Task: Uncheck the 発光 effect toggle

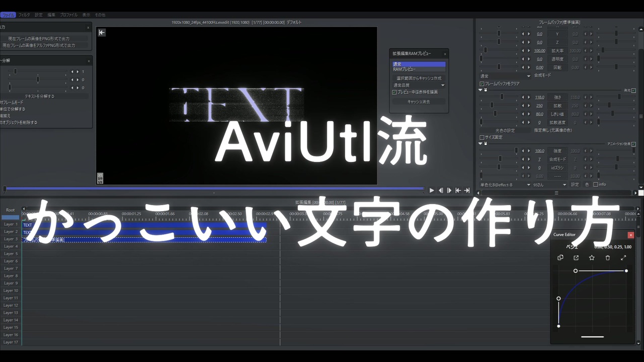Action: click(x=633, y=91)
